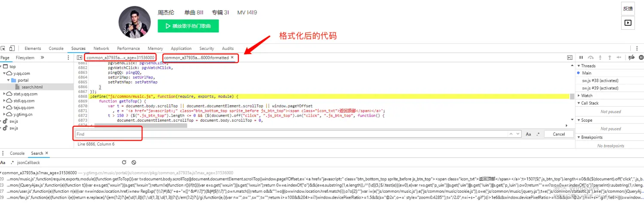Click the 周杰伦 artist avatar
The height and width of the screenshot is (206, 644).
point(134,22)
